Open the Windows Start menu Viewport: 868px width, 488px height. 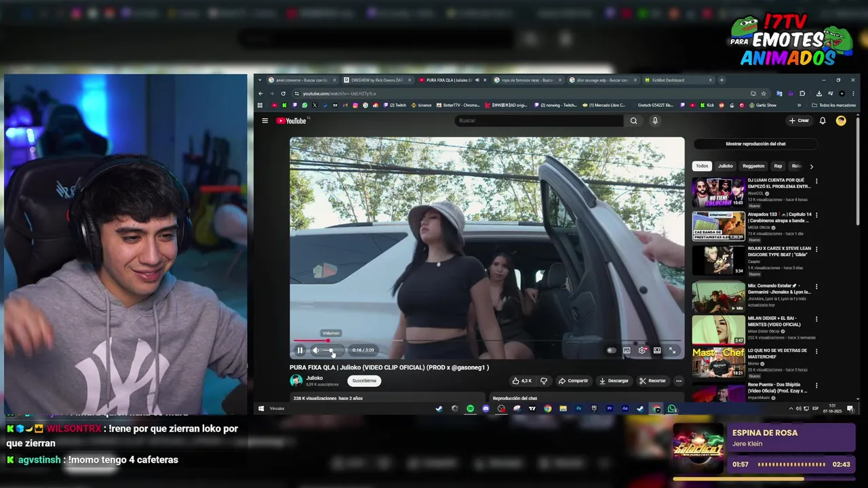click(x=261, y=409)
